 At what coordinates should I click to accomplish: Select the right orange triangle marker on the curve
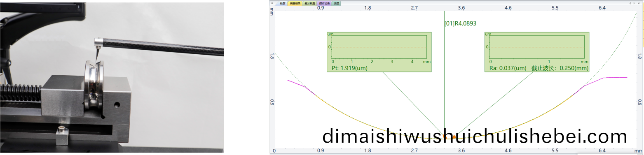click(x=454, y=136)
